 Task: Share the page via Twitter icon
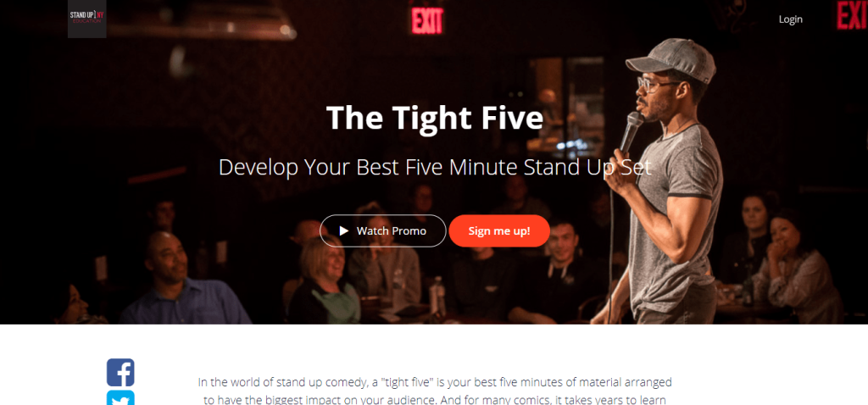(120, 398)
